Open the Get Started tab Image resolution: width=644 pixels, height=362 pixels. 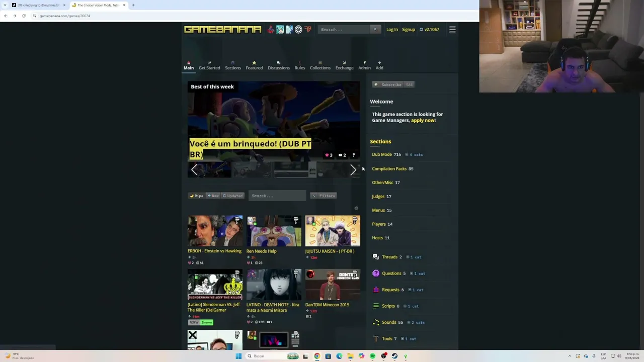209,66
